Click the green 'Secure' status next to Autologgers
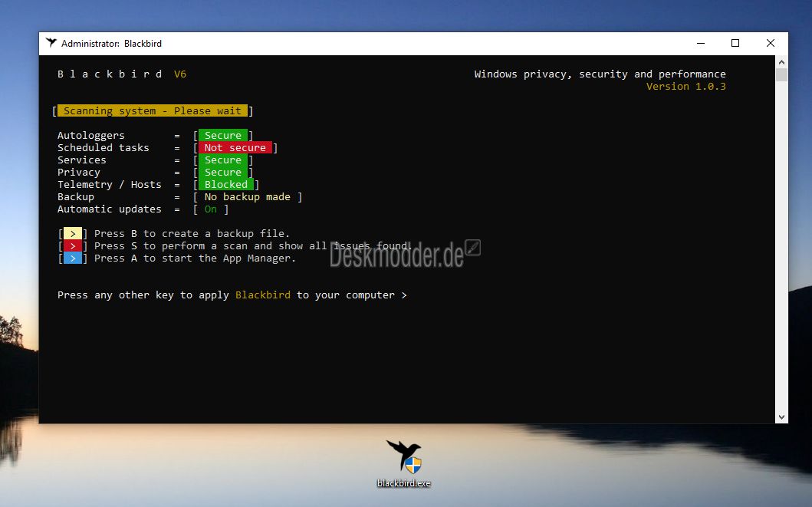Image resolution: width=812 pixels, height=507 pixels. point(222,135)
